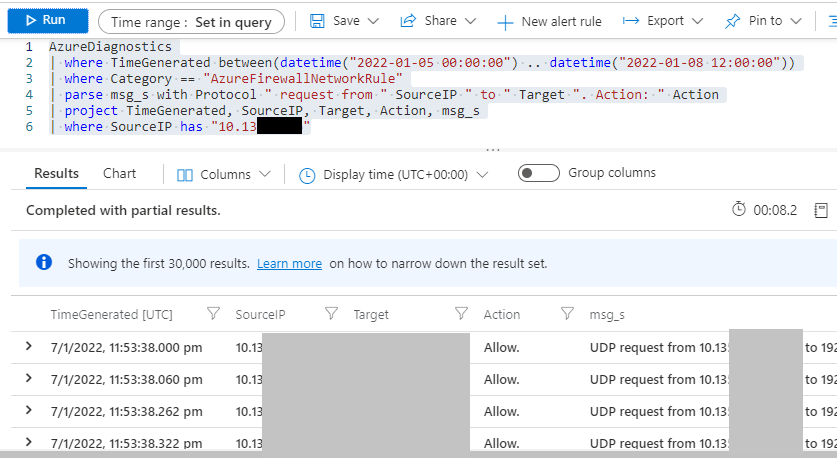Screen dimensions: 837x458
Task: Click the query details icon beside elapsed time
Action: click(x=820, y=210)
